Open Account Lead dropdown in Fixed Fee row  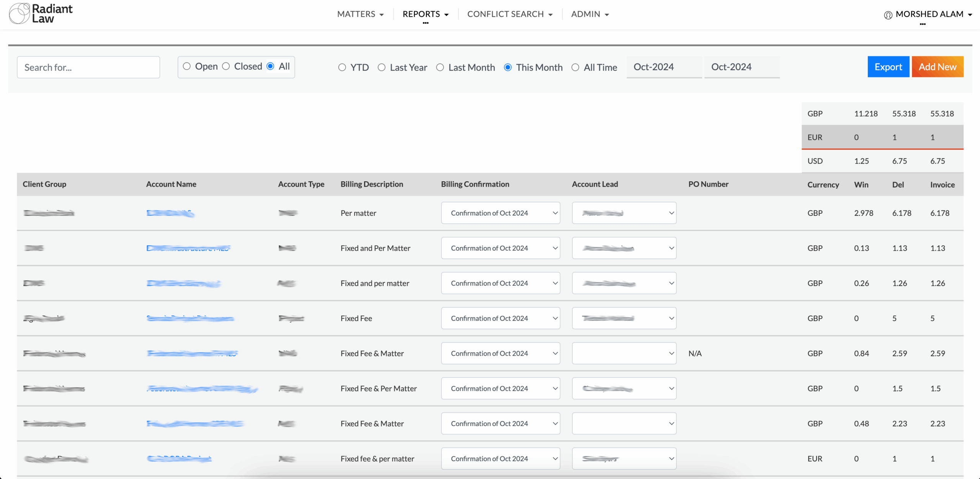tap(624, 318)
